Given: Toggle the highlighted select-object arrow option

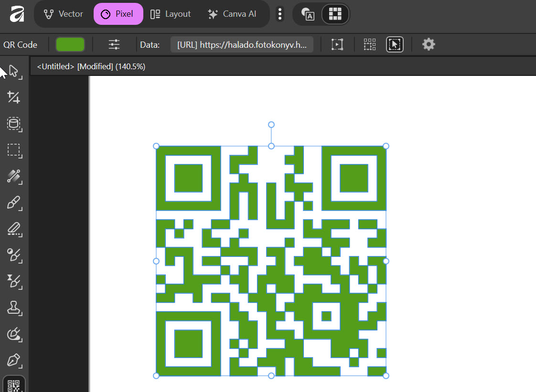Looking at the screenshot, I should (395, 45).
